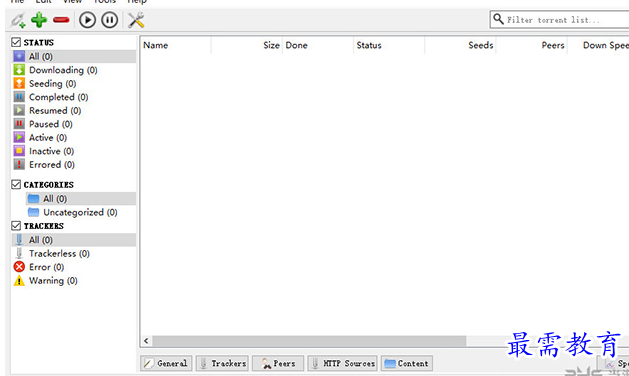The image size is (629, 376).
Task: Click the yellow Inactive status icon
Action: pos(19,151)
